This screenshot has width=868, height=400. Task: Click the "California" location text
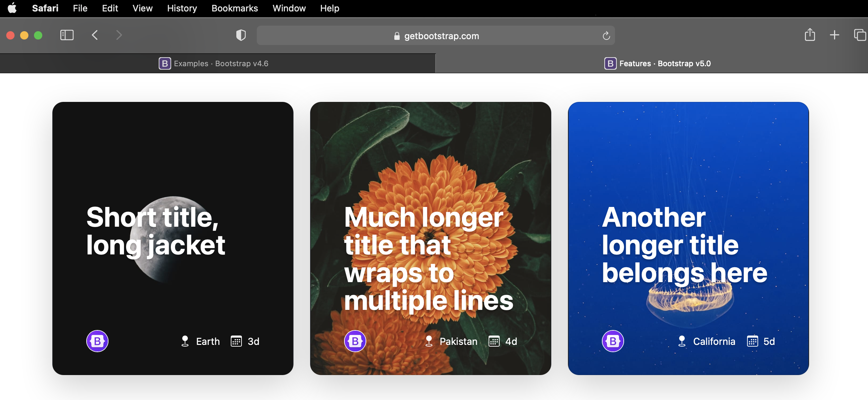pyautogui.click(x=714, y=341)
